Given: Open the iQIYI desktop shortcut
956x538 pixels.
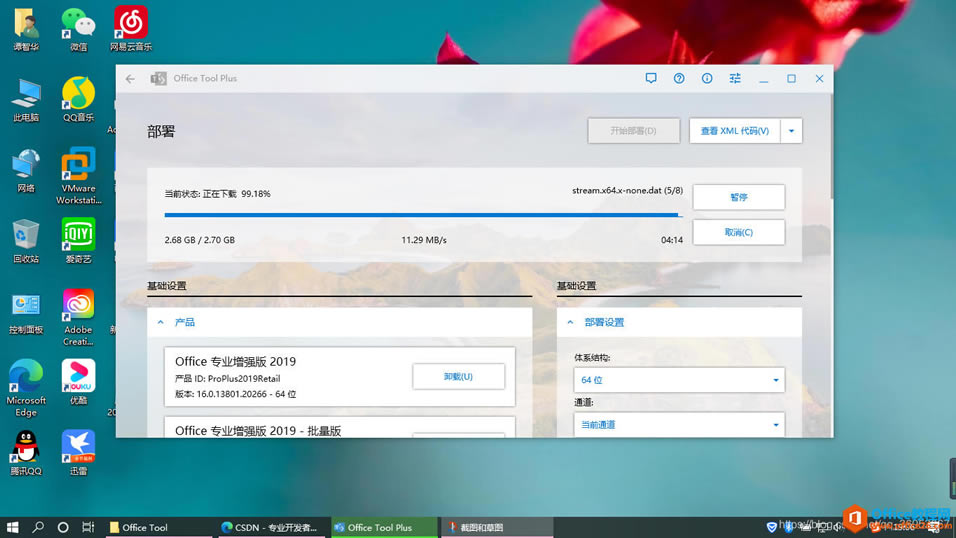Looking at the screenshot, I should pyautogui.click(x=78, y=241).
